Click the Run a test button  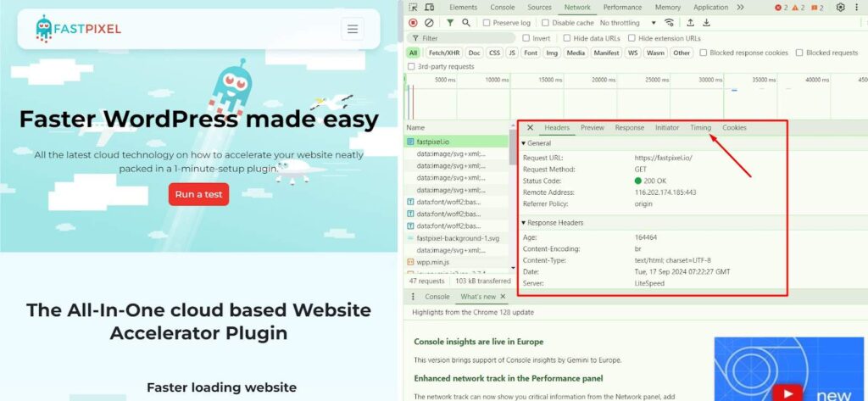point(198,194)
